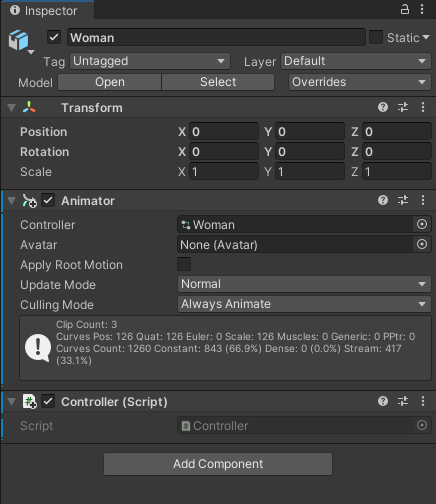Click the Position label
The height and width of the screenshot is (504, 436).
(44, 132)
